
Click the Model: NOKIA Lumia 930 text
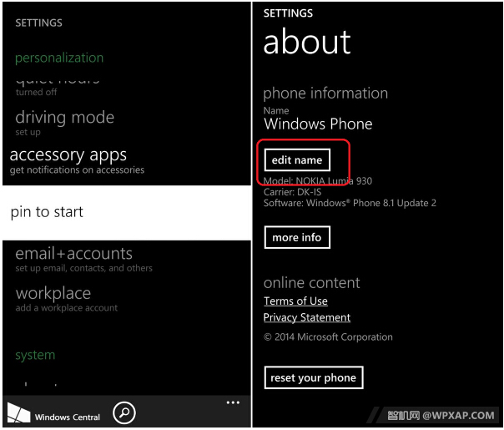tap(318, 181)
